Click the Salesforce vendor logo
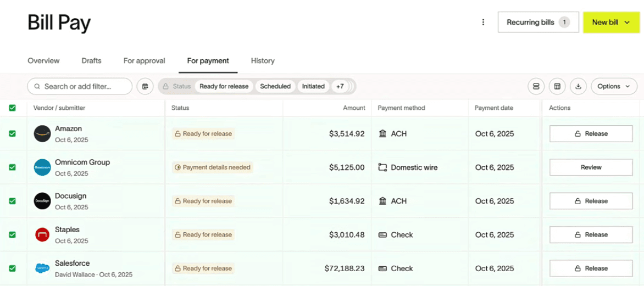 pyautogui.click(x=42, y=268)
